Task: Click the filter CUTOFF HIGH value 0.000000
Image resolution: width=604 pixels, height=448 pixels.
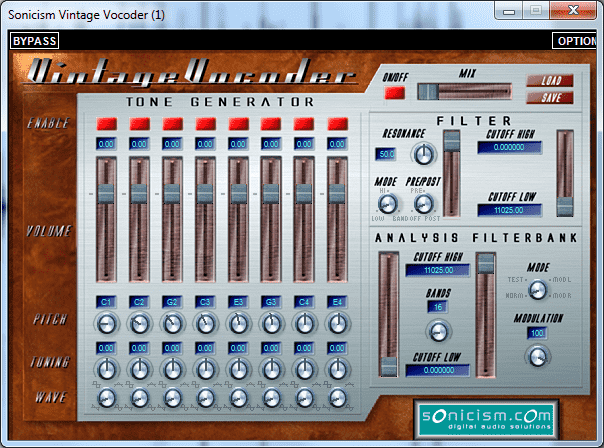Action: click(x=509, y=147)
